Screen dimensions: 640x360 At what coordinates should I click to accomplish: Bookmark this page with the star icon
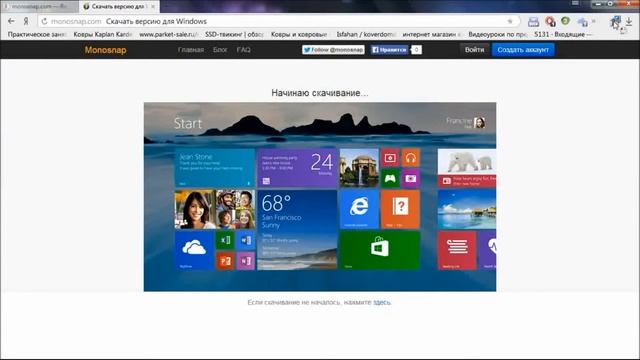click(510, 21)
